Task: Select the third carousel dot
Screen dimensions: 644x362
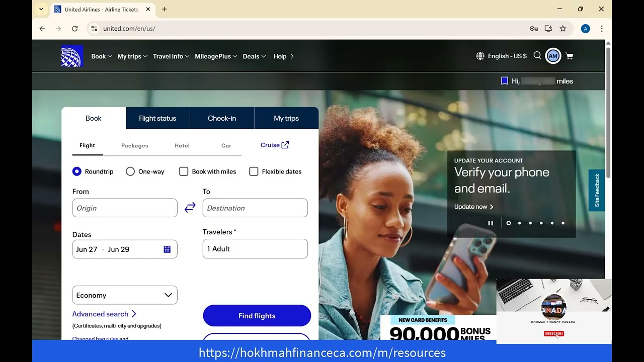Action: click(530, 223)
